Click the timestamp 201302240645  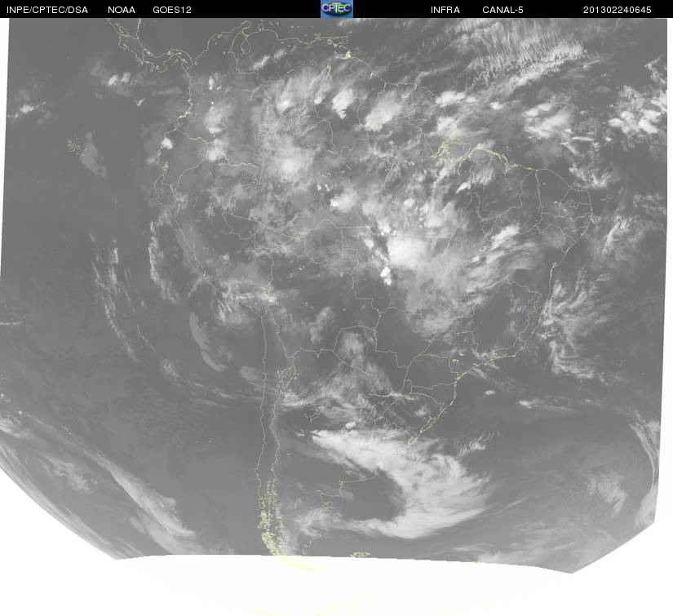point(618,10)
